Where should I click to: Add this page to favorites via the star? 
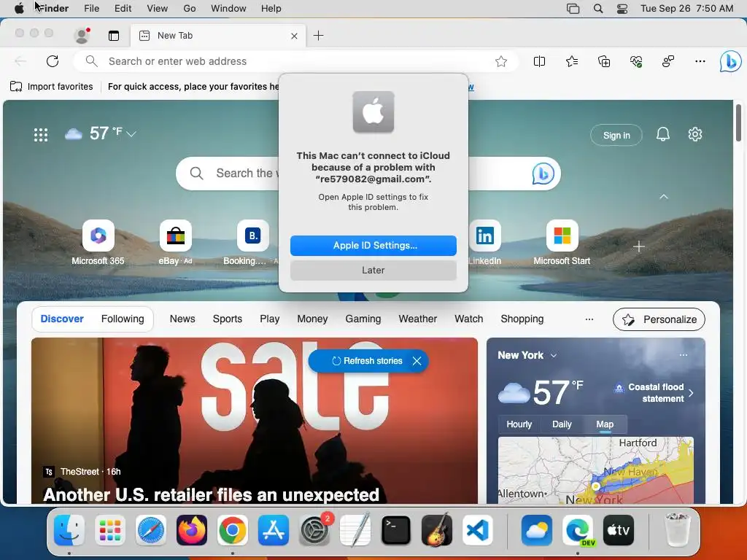[x=500, y=61]
